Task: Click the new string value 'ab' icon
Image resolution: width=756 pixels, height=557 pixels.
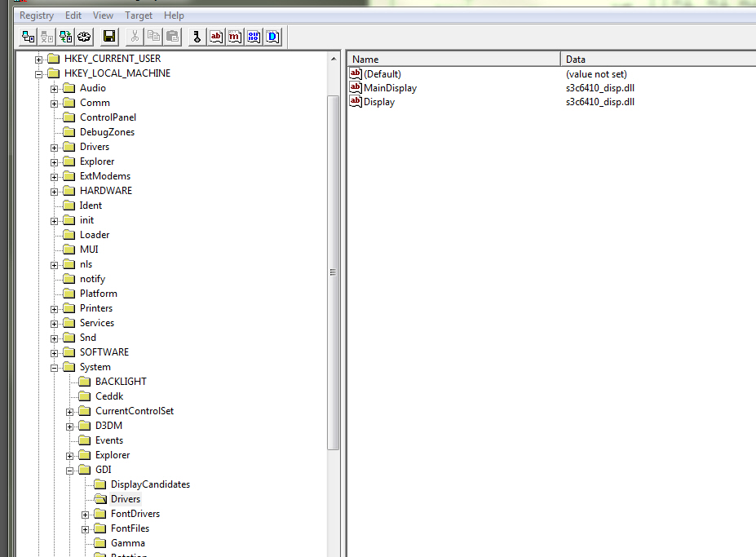Action: [x=216, y=37]
